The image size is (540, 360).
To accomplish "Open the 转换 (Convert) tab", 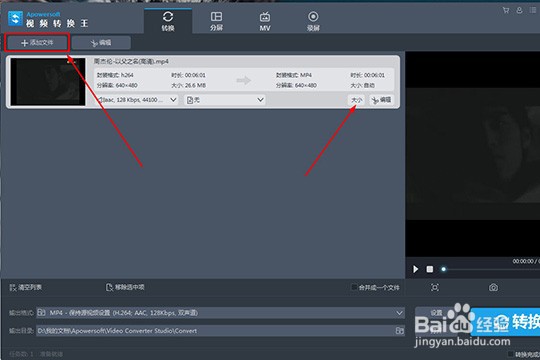I will (168, 21).
